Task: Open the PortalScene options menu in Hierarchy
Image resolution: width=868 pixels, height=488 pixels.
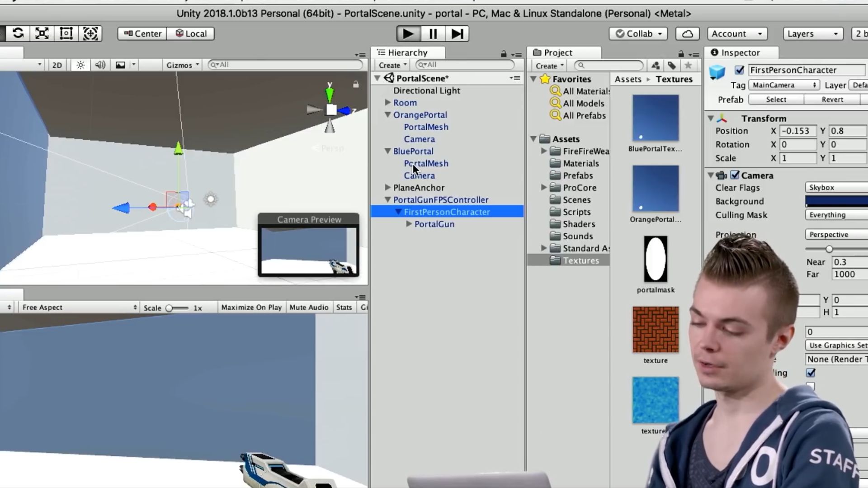Action: pos(515,78)
